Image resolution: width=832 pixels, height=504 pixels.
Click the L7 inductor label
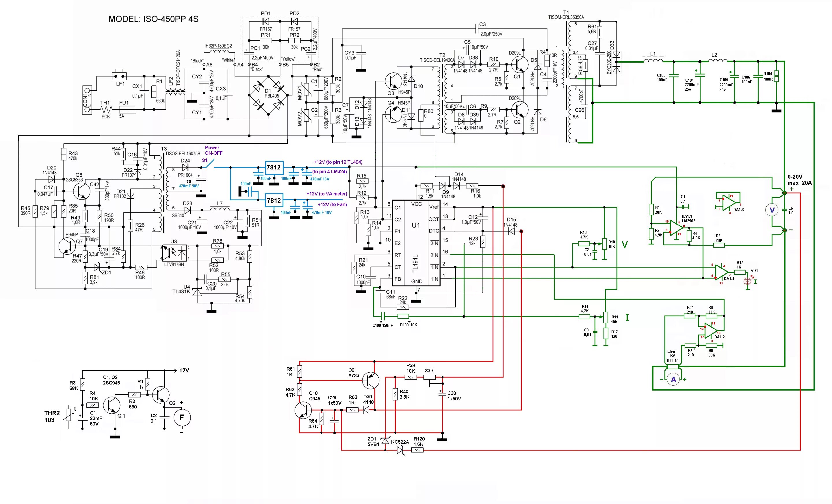tap(220, 204)
